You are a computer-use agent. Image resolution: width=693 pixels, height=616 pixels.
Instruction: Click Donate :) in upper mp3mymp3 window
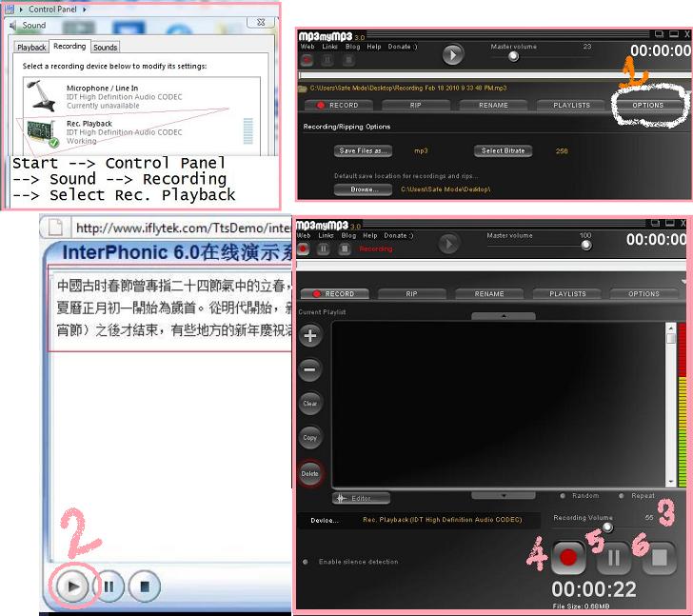click(402, 47)
